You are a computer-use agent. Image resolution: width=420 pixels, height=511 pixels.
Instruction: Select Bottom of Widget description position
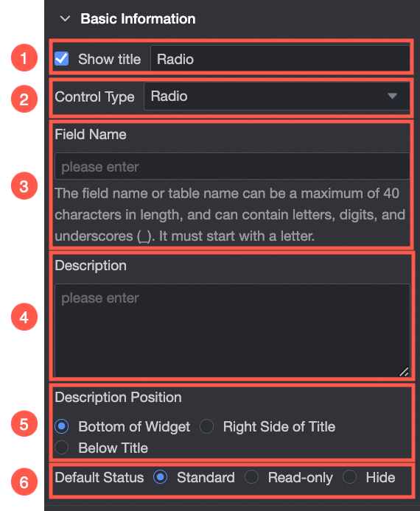click(x=62, y=426)
